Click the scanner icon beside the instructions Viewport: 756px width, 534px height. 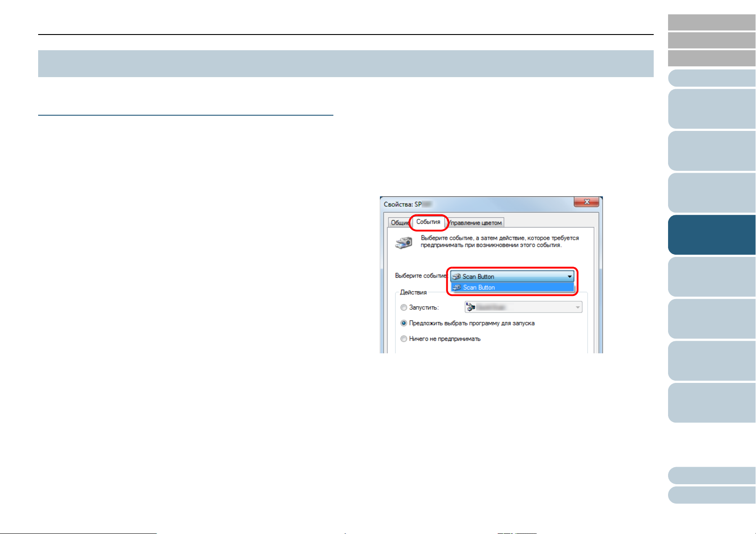[404, 243]
